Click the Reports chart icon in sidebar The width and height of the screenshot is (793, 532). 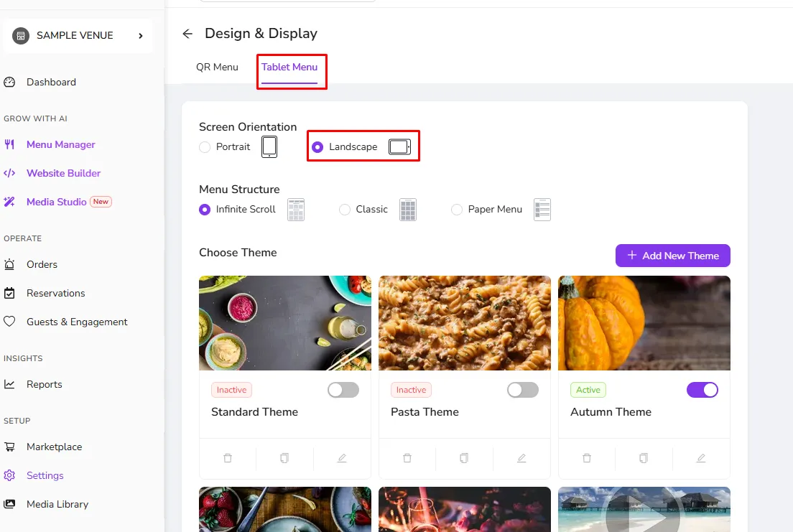(9, 384)
